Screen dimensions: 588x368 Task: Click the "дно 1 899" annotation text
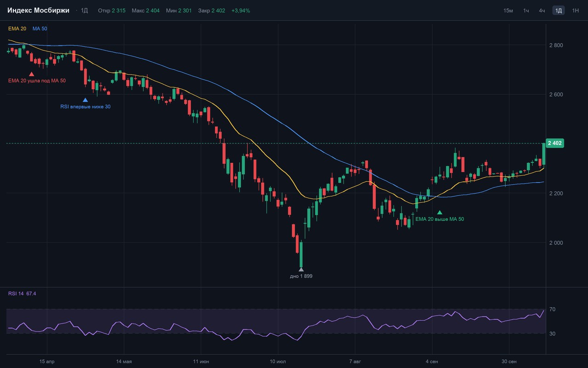coord(301,276)
